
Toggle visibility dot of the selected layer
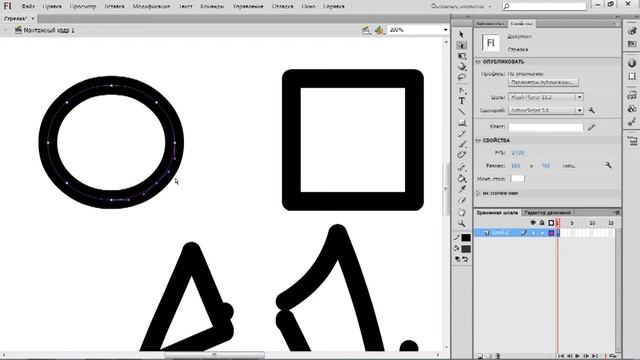pyautogui.click(x=533, y=233)
